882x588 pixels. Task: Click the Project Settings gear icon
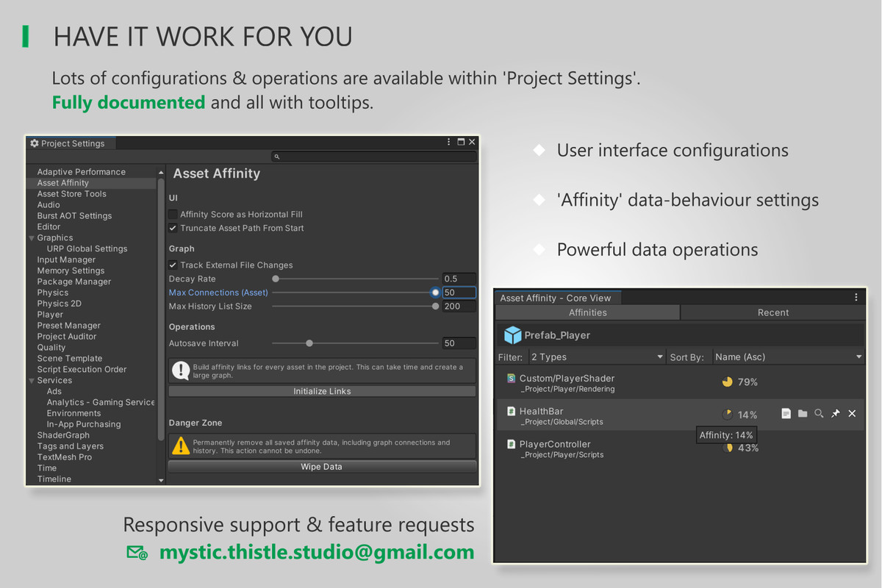(35, 143)
